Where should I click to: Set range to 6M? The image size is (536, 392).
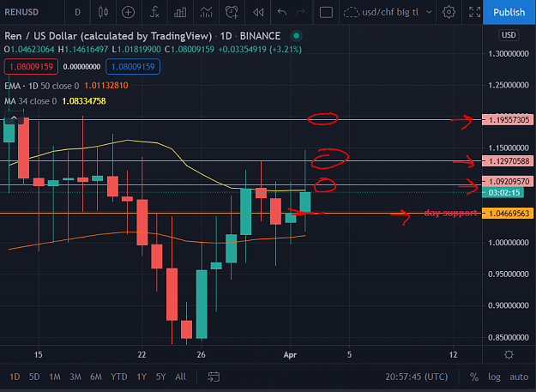(96, 377)
